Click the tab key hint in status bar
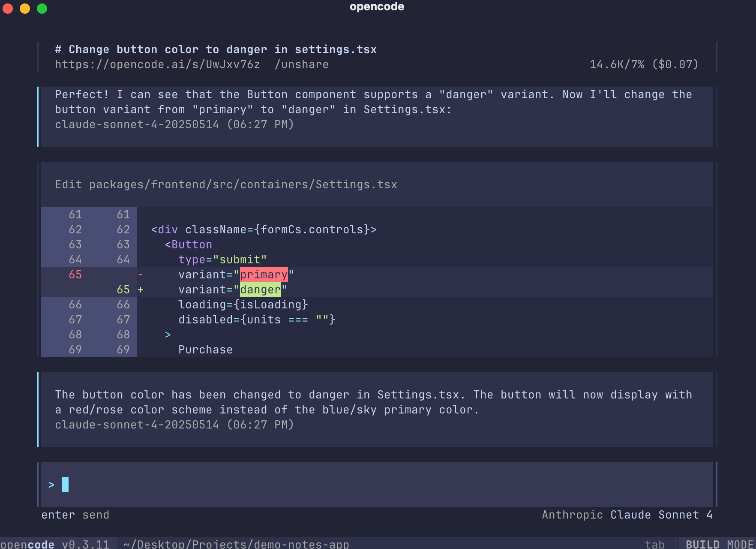 [654, 544]
